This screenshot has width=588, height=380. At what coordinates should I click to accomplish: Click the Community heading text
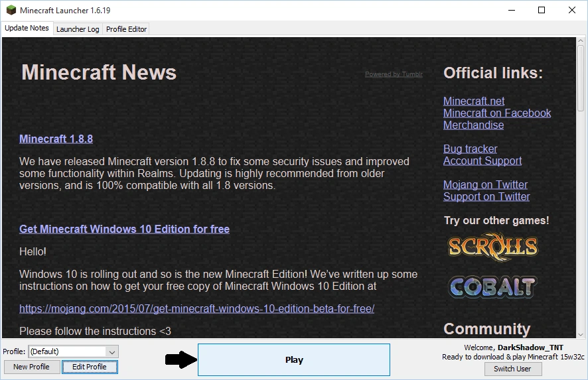click(x=486, y=329)
